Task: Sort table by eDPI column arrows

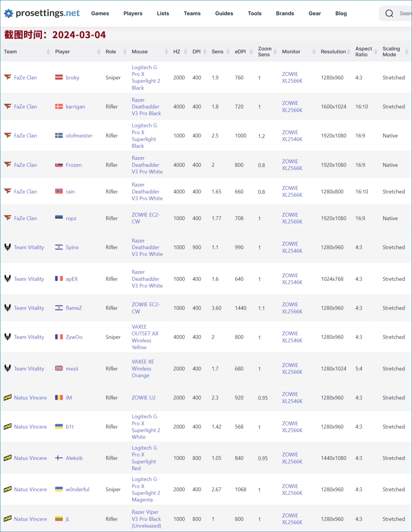Action: click(251, 51)
